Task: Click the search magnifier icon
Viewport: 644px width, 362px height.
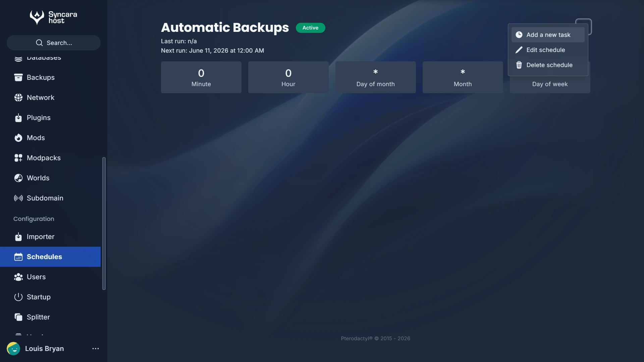Action: [x=39, y=43]
